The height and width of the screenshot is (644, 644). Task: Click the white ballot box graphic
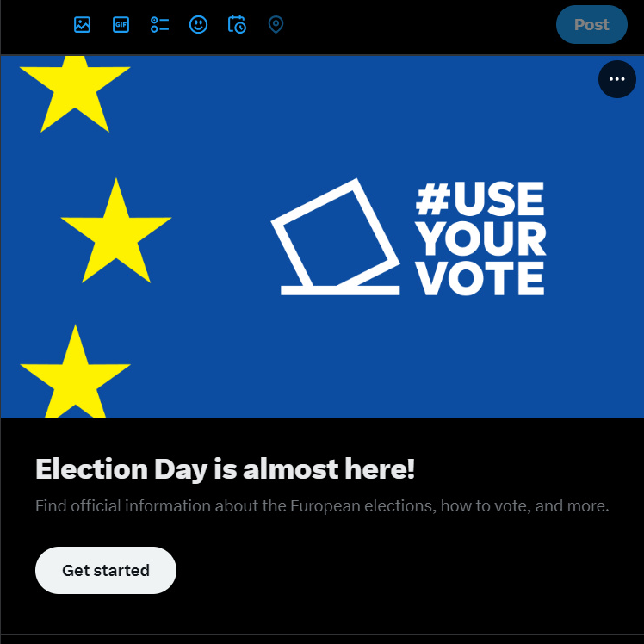335,238
